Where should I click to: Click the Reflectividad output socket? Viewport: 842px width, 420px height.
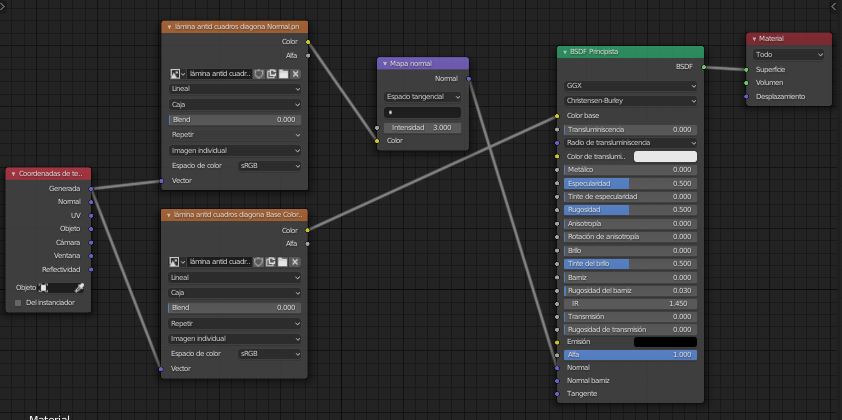pyautogui.click(x=91, y=270)
